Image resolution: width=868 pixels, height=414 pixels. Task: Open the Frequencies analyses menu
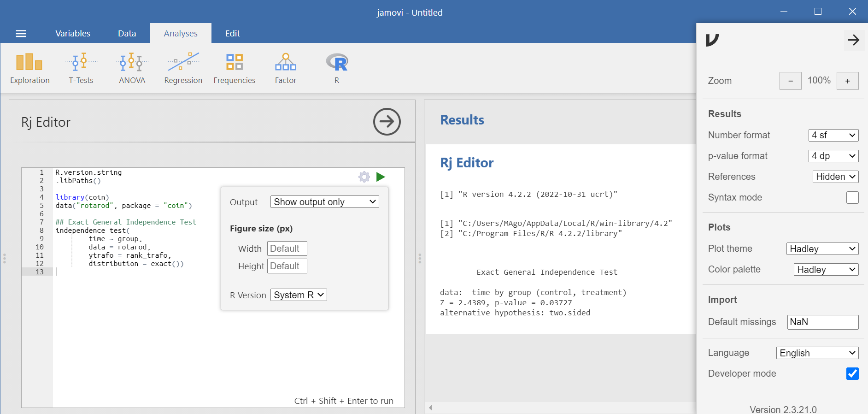click(x=235, y=69)
